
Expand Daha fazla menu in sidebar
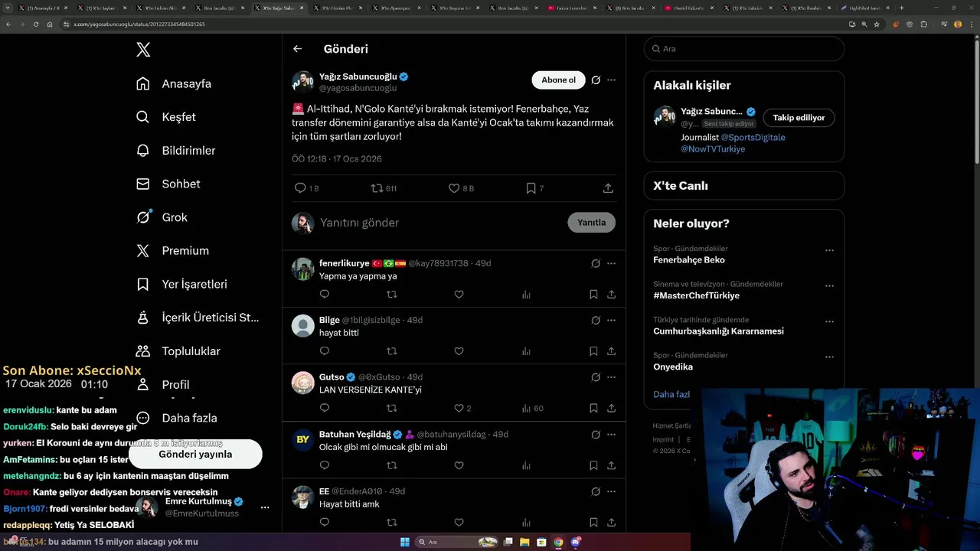pyautogui.click(x=176, y=418)
